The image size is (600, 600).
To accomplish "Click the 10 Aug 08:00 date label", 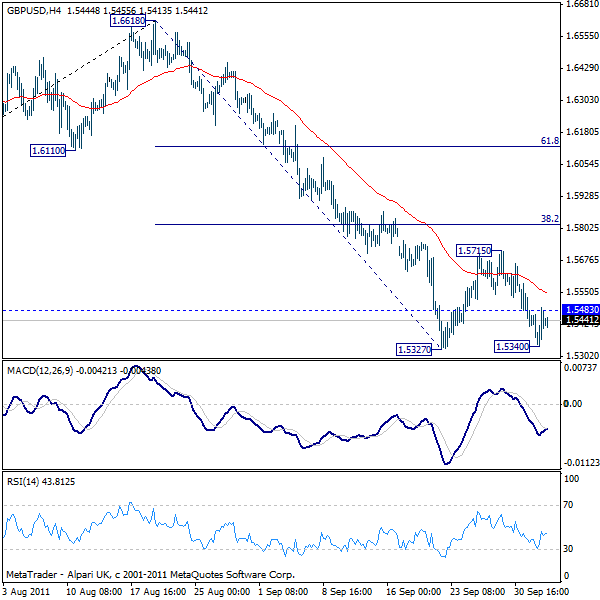I will (94, 592).
